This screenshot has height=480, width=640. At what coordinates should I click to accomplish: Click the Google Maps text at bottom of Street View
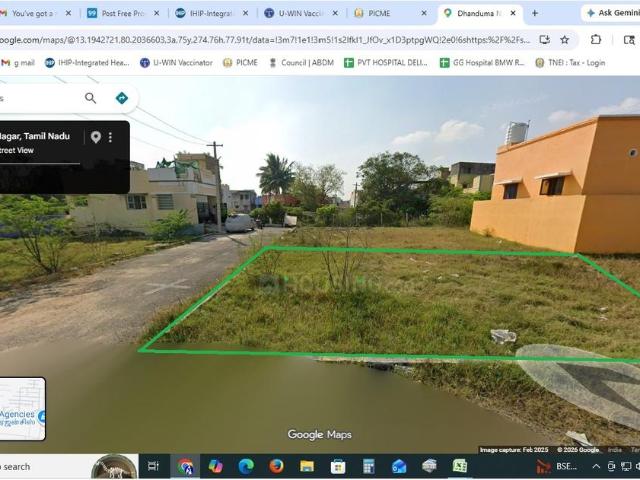tap(319, 435)
